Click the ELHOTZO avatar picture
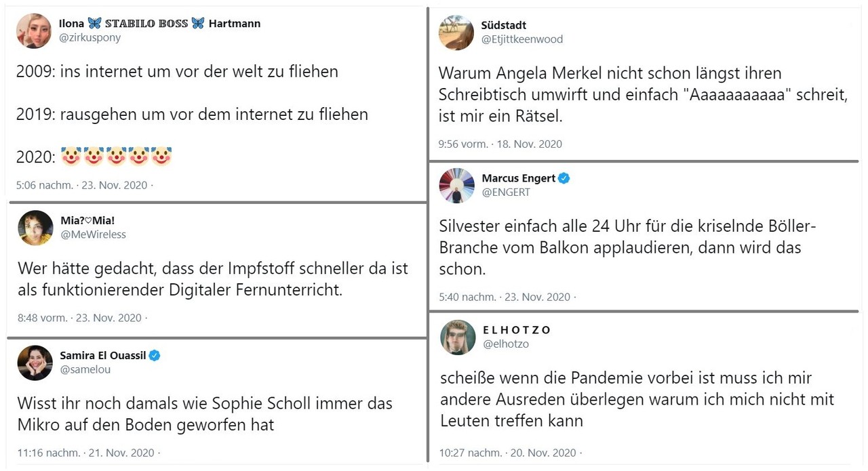The width and height of the screenshot is (868, 471). click(x=458, y=337)
